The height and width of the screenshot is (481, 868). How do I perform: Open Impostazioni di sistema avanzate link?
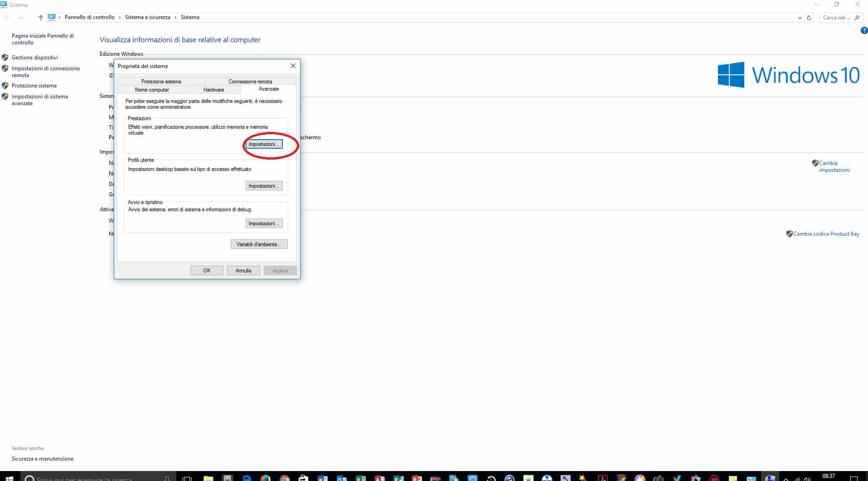point(40,100)
